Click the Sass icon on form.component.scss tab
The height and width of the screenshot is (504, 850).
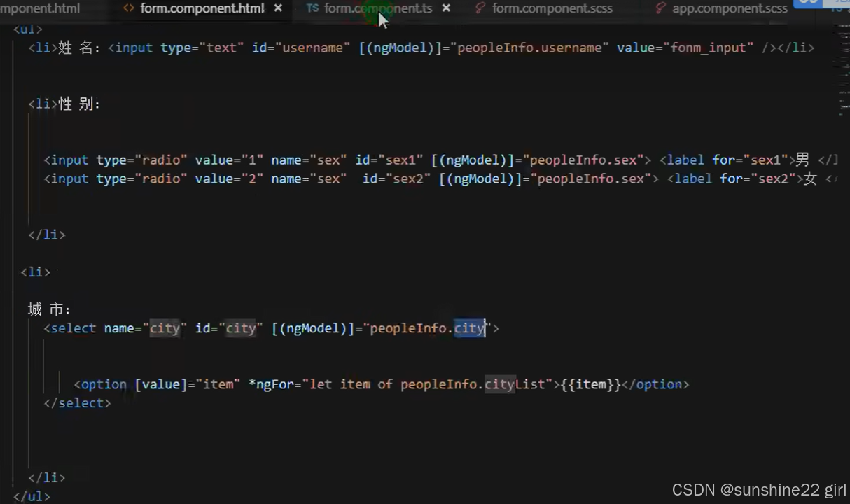[480, 8]
